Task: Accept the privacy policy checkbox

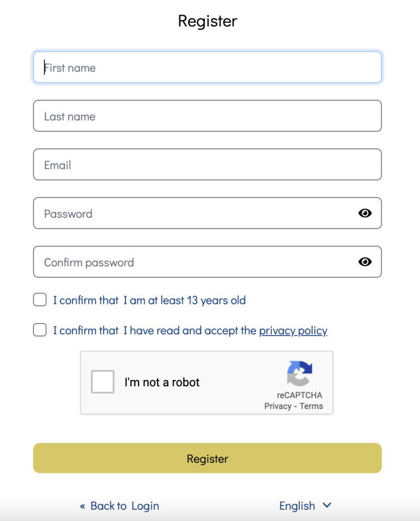Action: point(40,330)
